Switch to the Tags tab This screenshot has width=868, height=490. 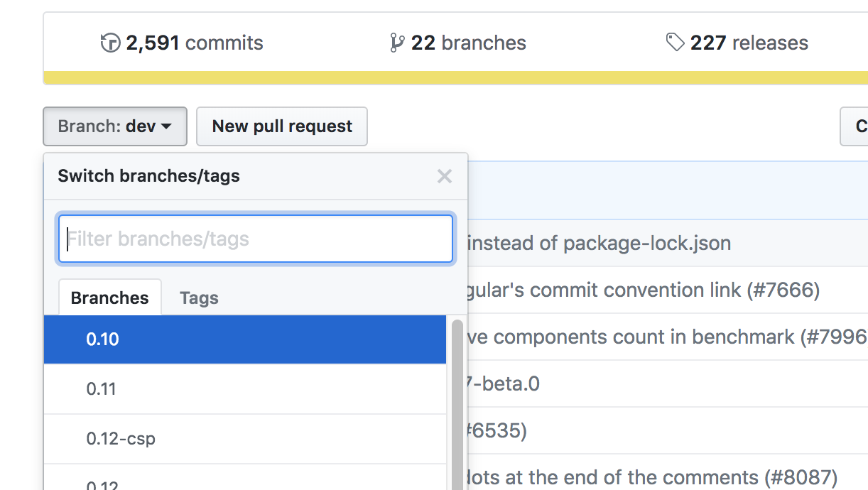(199, 298)
